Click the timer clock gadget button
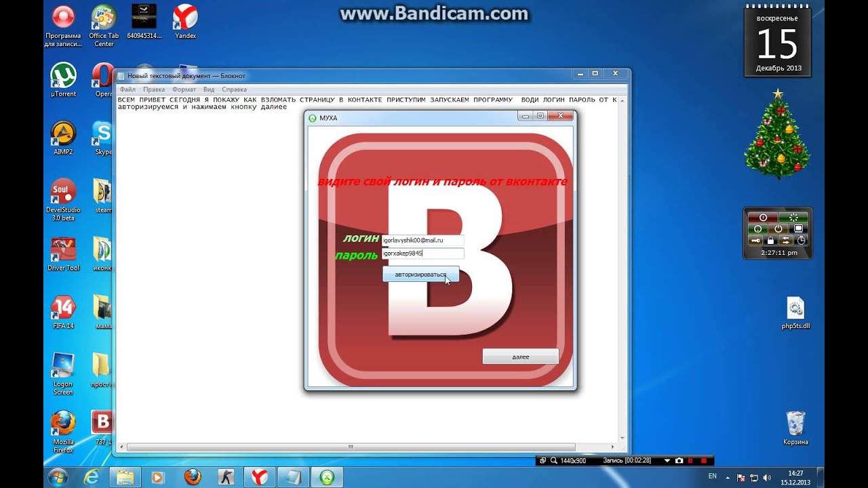 pos(801,241)
